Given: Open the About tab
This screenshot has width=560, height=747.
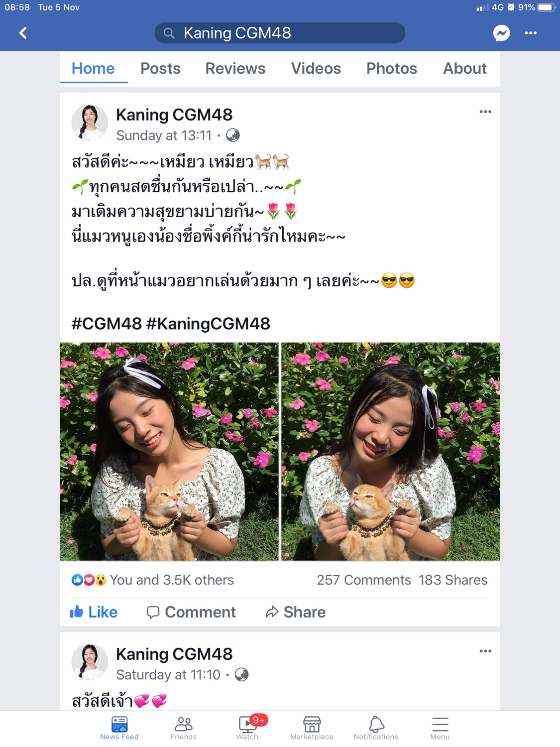Looking at the screenshot, I should click(x=465, y=68).
